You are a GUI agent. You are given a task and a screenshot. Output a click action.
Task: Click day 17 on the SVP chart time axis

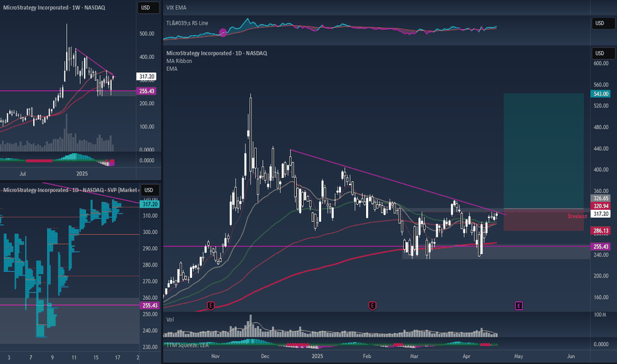[118, 357]
